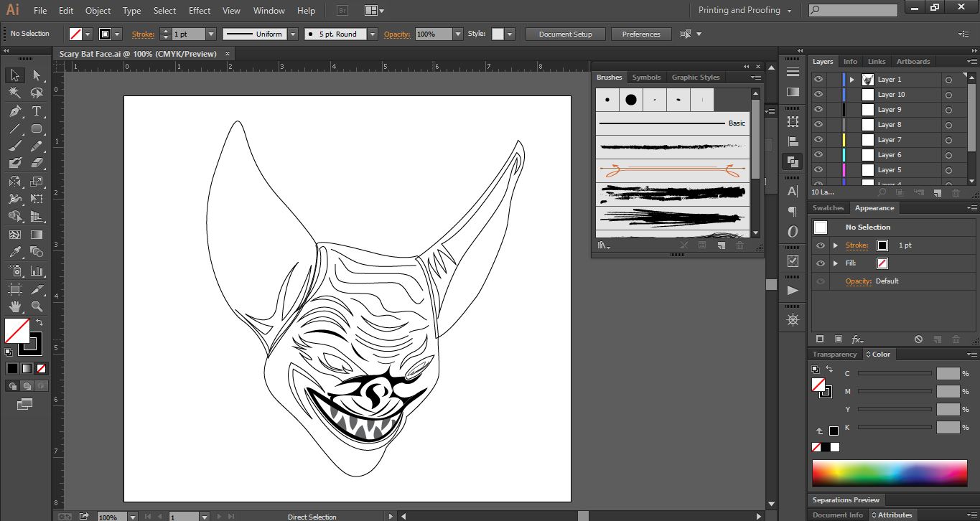Choose the Paintbrush tool

14,146
